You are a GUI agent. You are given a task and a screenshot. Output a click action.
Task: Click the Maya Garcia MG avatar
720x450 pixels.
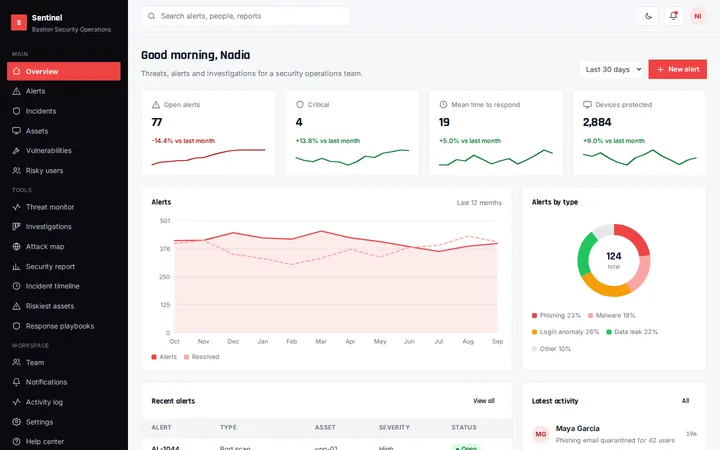tap(540, 434)
